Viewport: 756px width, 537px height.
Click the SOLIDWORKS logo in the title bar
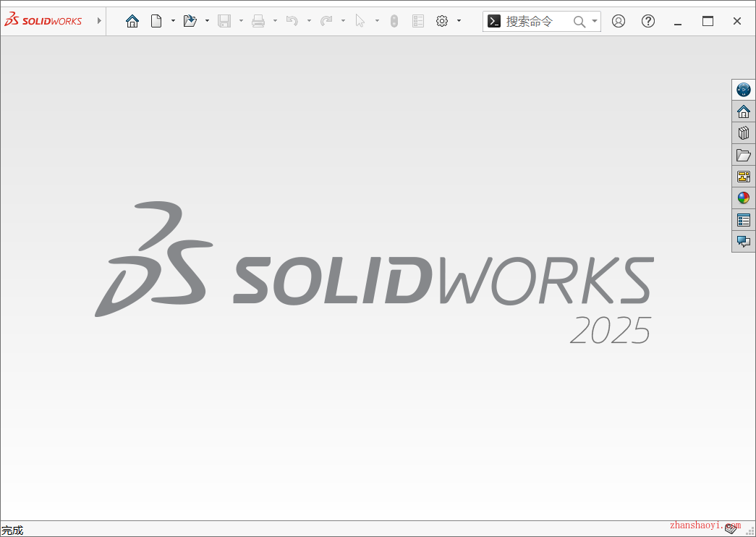click(x=43, y=20)
